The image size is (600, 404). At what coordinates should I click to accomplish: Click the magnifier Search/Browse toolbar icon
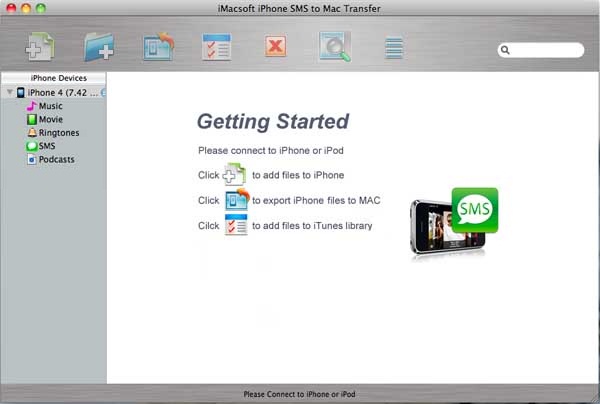pyautogui.click(x=335, y=47)
